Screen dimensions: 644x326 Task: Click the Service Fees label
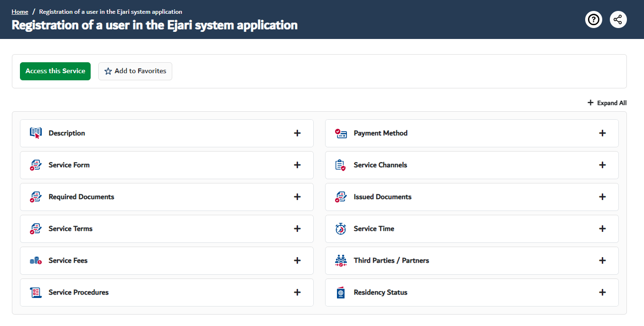click(x=68, y=260)
